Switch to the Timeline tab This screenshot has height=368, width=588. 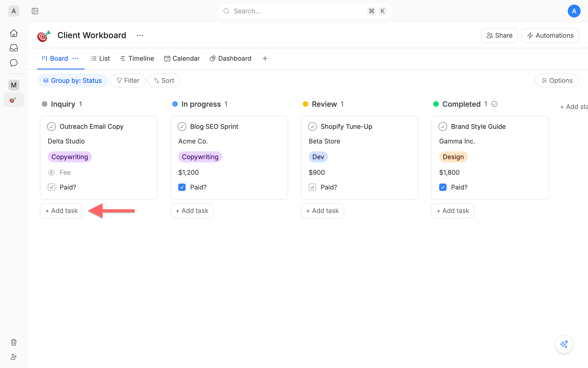point(137,58)
